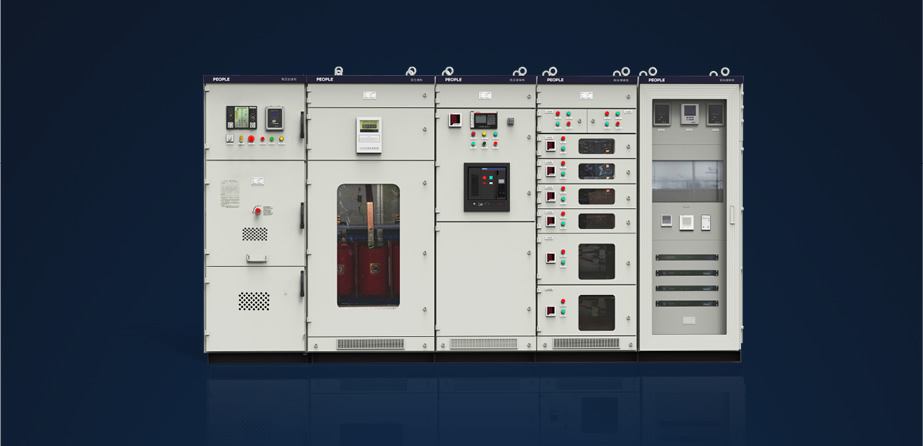Click the PEOPLE label on the last cabinet
923x446 pixels.
pos(656,79)
